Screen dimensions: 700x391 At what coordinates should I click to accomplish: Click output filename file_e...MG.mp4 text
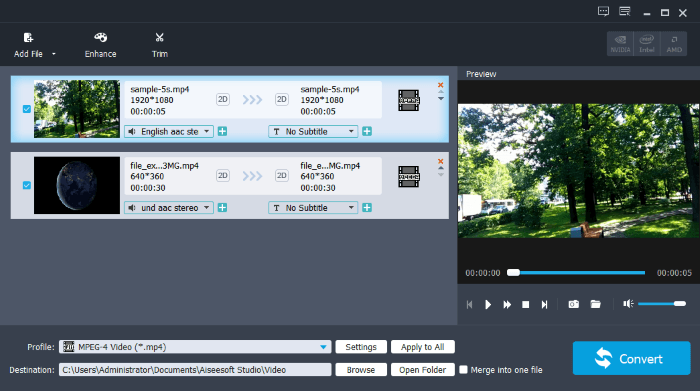pos(330,166)
